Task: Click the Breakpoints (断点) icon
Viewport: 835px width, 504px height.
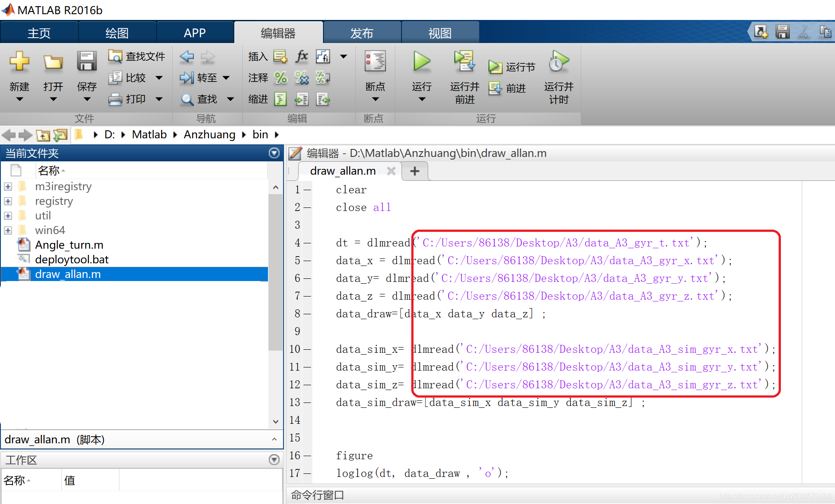Action: [375, 61]
